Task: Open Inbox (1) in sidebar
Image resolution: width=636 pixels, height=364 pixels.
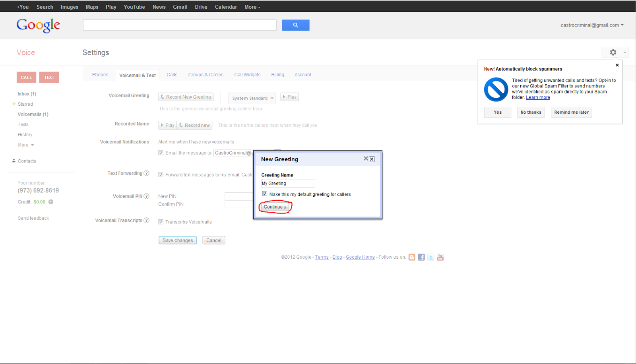Action: click(x=27, y=94)
